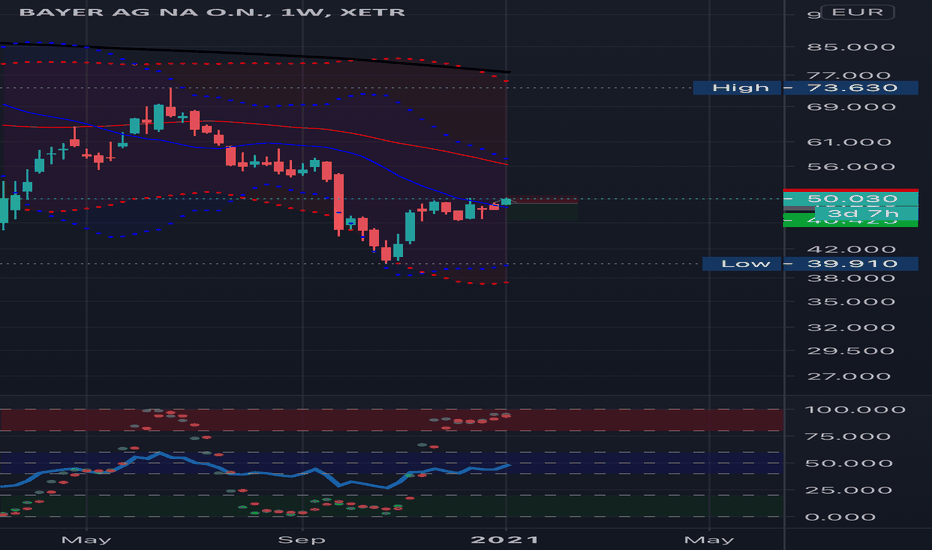Click the 85.000 price axis value
This screenshot has height=550, width=932.
click(851, 47)
